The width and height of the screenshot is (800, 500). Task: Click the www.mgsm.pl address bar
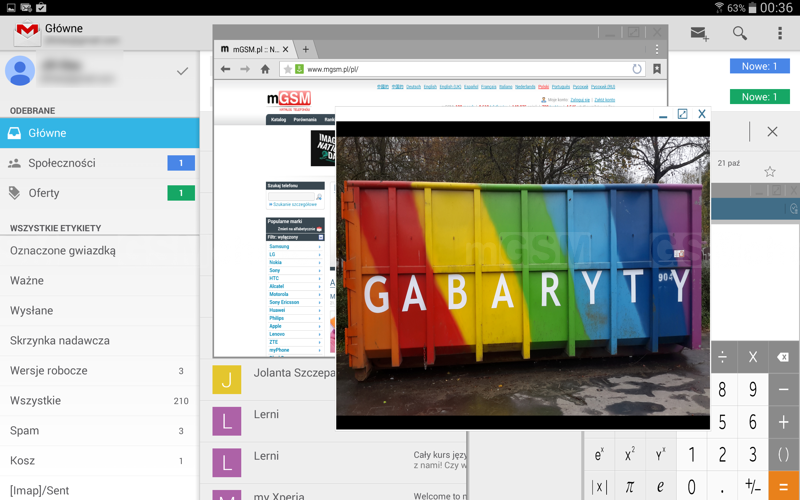tap(460, 69)
